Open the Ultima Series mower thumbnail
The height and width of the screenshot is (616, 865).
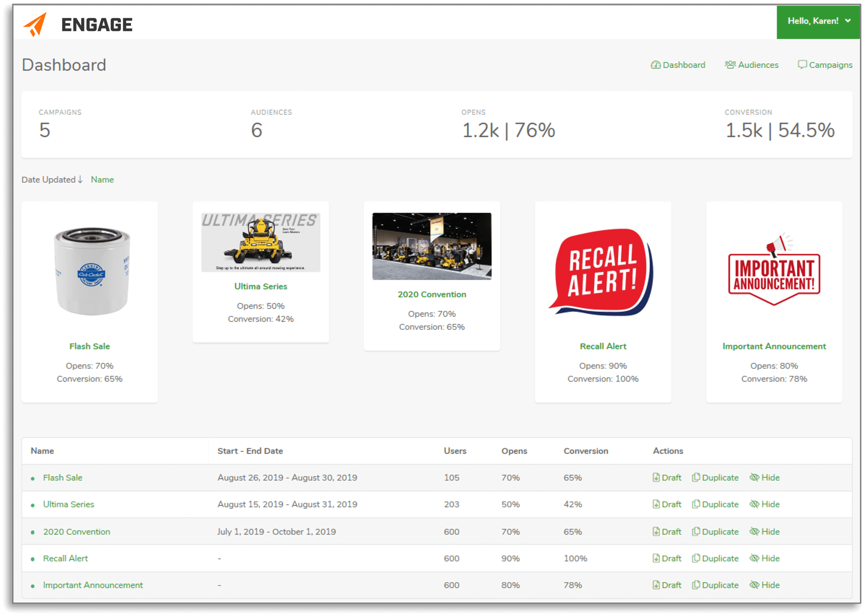[x=261, y=242]
